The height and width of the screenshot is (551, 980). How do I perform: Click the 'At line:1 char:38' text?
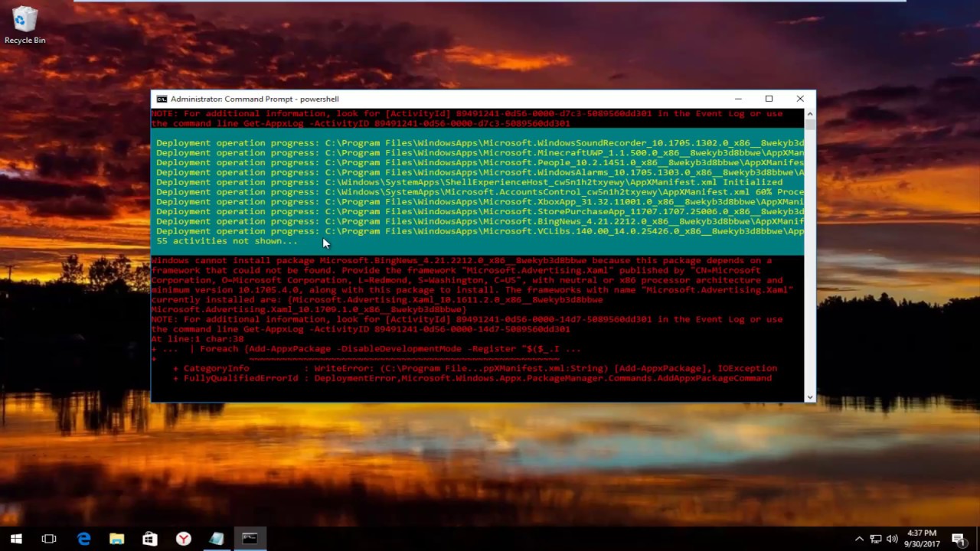click(197, 339)
